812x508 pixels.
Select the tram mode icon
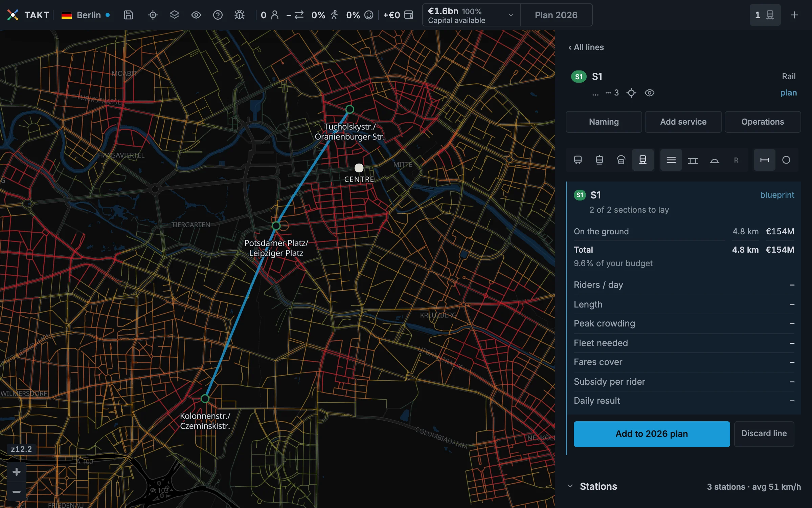point(600,160)
